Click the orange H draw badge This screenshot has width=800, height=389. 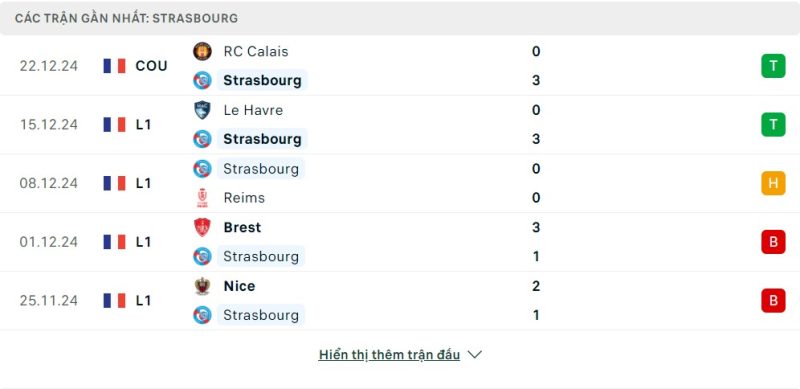point(773,183)
